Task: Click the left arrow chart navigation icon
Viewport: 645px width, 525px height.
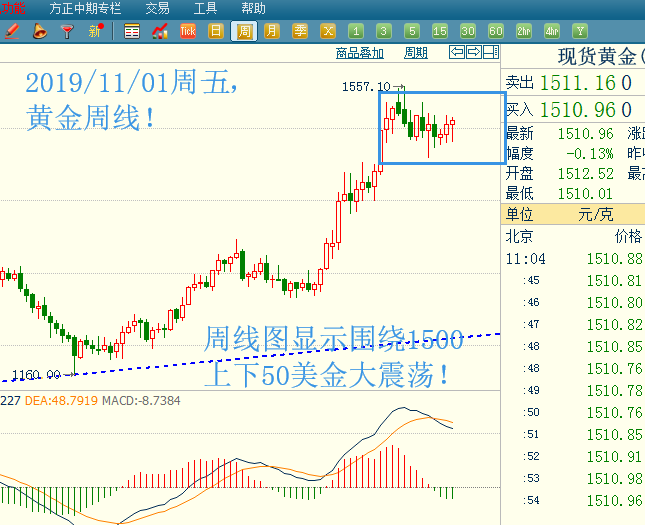Action: tap(457, 52)
